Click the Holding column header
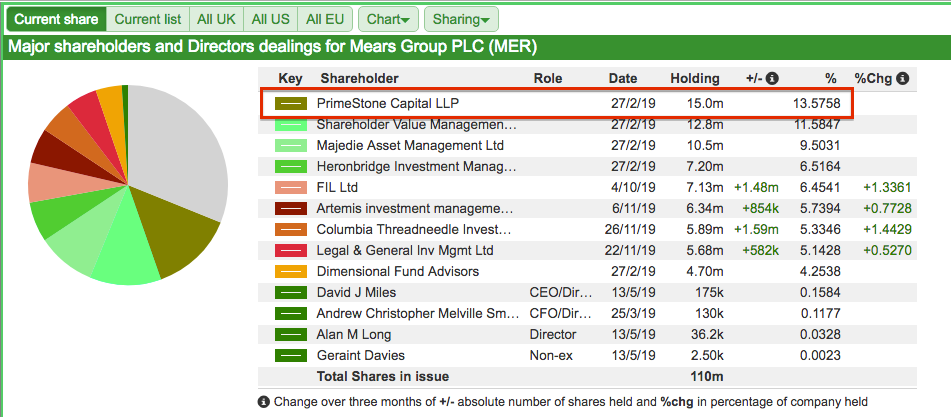Viewport: 951px width, 417px height. point(695,78)
